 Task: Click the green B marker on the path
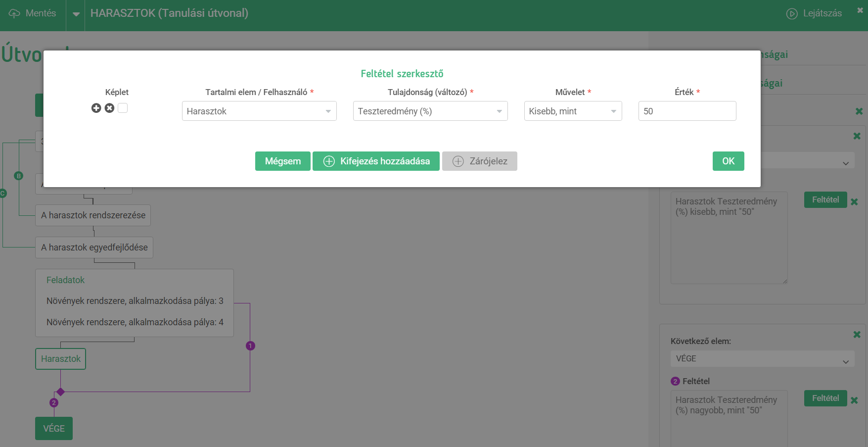click(19, 176)
